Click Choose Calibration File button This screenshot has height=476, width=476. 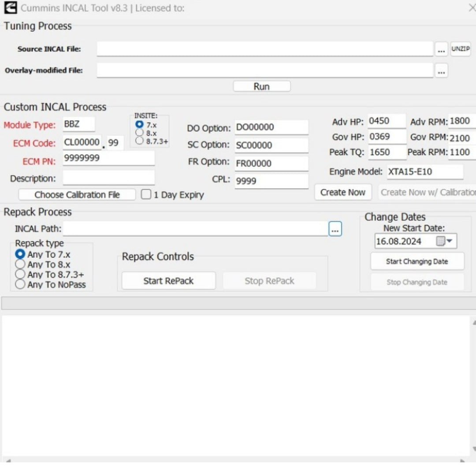77,195
